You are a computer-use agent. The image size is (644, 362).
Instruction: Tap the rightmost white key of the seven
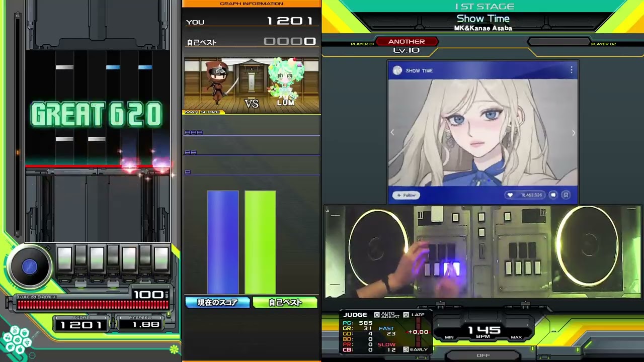pos(161,259)
